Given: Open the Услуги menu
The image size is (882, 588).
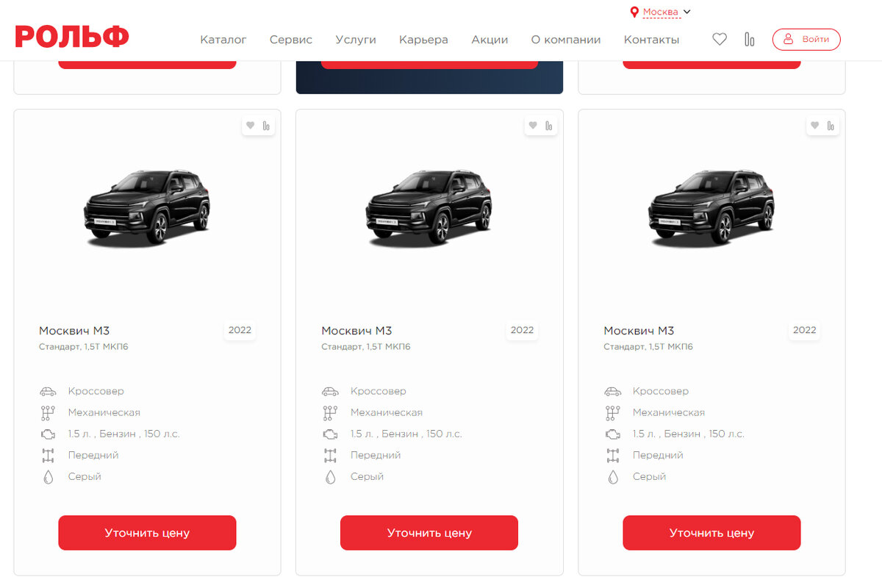Looking at the screenshot, I should [x=356, y=40].
